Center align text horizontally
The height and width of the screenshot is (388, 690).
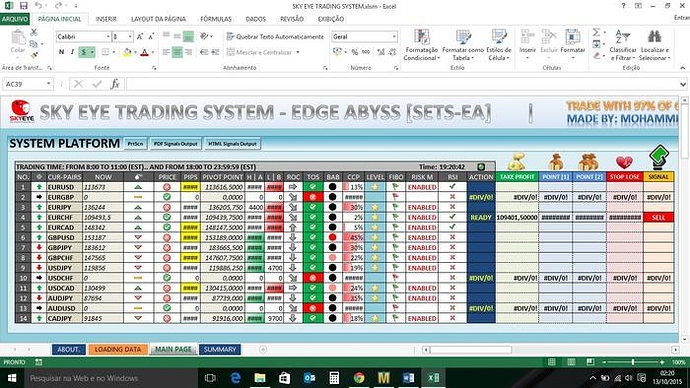177,52
